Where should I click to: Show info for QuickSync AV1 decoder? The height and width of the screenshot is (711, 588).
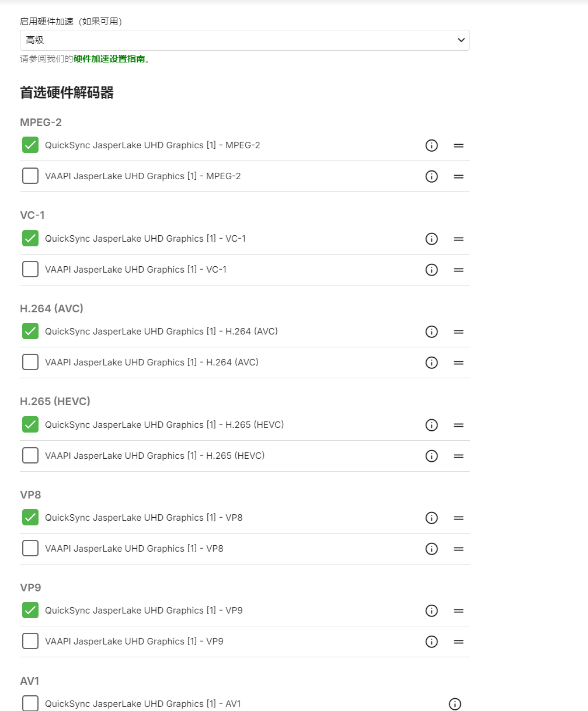pyautogui.click(x=455, y=704)
